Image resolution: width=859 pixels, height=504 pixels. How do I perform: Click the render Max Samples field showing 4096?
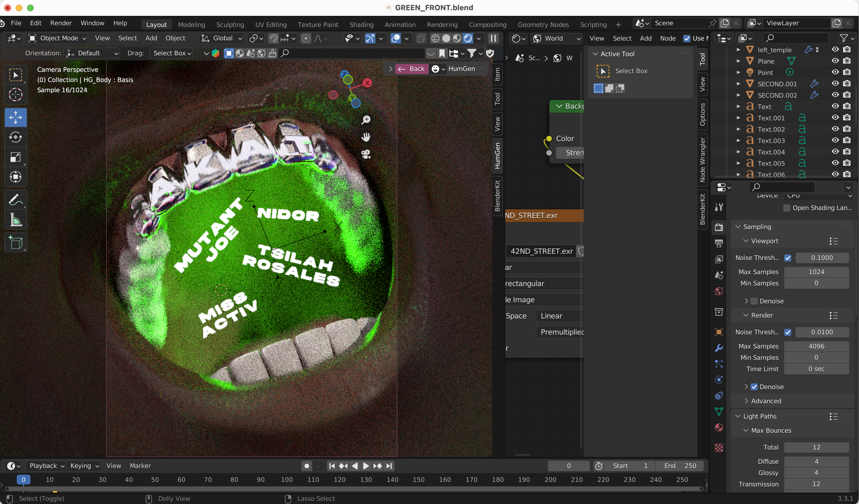click(x=816, y=346)
